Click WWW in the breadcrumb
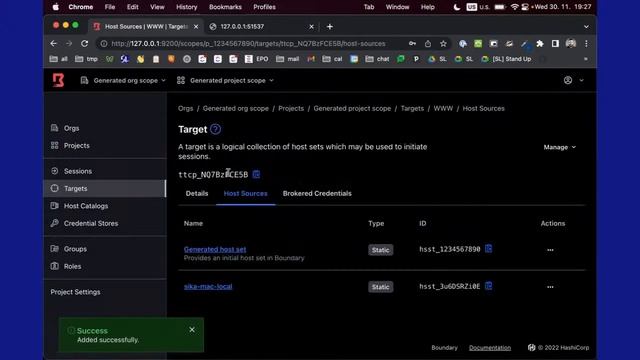This screenshot has width=640, height=360. pyautogui.click(x=443, y=109)
